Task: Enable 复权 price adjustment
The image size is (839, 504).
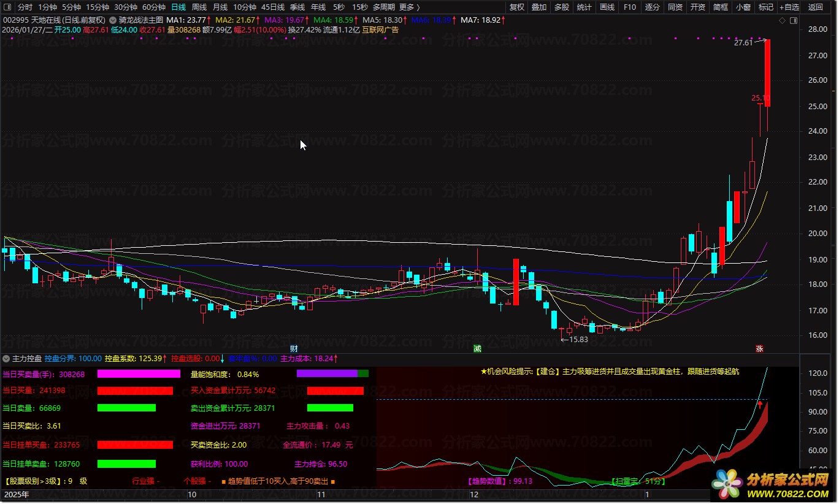Action: pyautogui.click(x=517, y=7)
